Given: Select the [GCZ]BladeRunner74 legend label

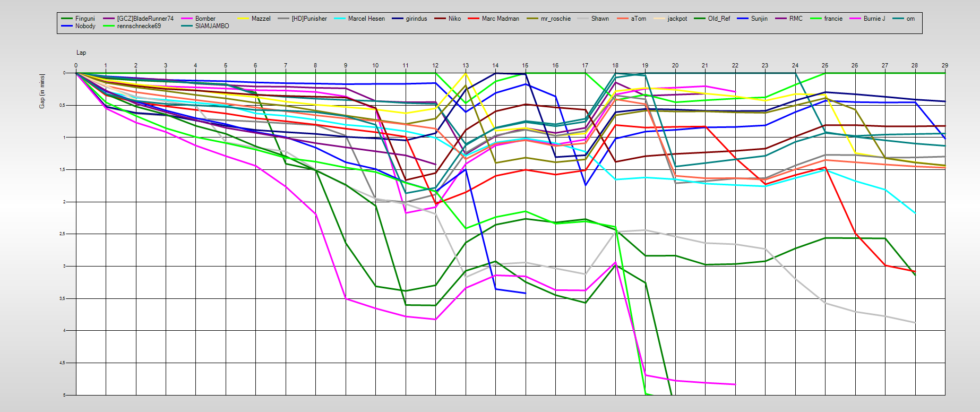Looking at the screenshot, I should 145,19.
